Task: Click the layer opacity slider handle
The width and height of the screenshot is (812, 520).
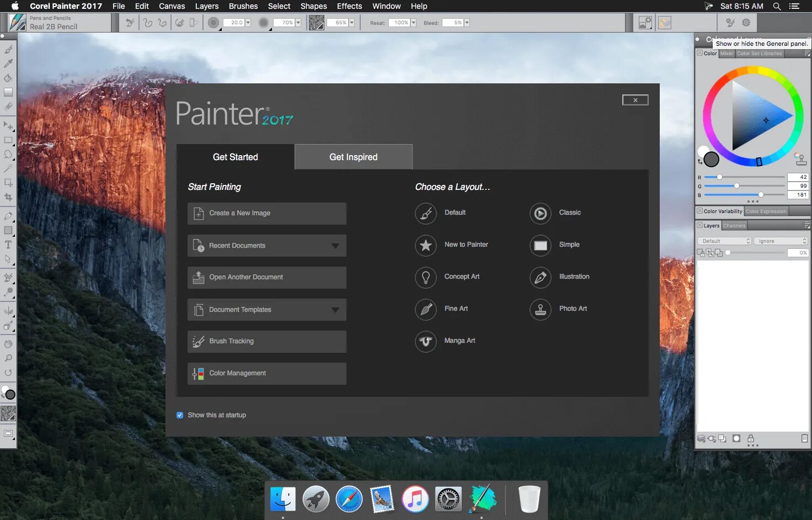Action: 728,253
